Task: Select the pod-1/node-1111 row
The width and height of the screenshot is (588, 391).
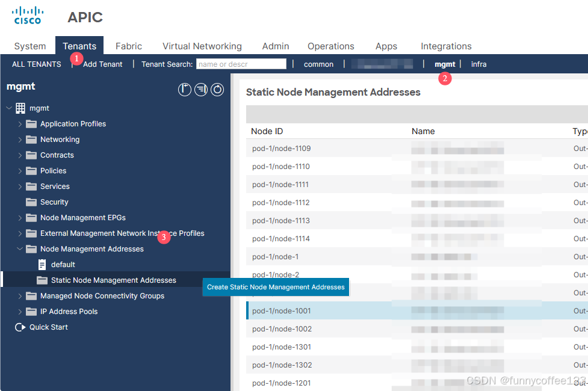Action: click(416, 185)
